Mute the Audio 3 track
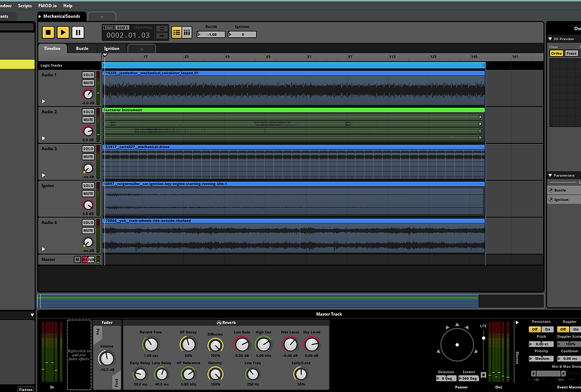The image size is (581, 392). [x=88, y=157]
